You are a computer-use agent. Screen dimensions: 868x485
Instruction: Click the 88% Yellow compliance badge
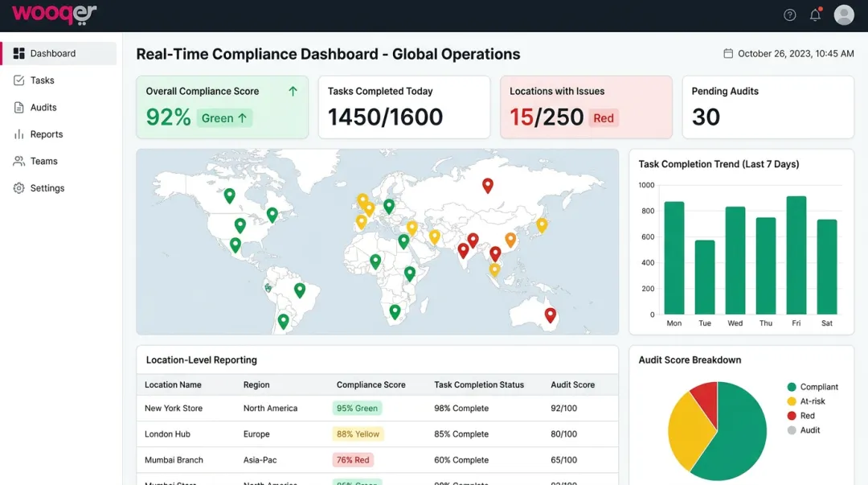click(358, 434)
